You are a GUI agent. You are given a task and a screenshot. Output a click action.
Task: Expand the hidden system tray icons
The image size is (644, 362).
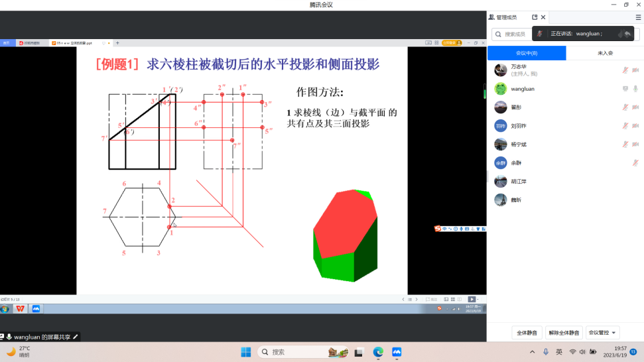tap(532, 352)
